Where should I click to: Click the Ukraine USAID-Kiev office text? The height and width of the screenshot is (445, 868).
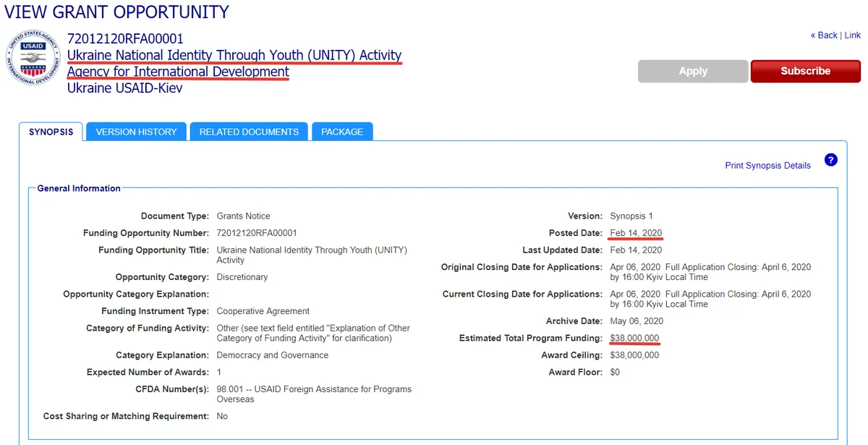(x=125, y=88)
